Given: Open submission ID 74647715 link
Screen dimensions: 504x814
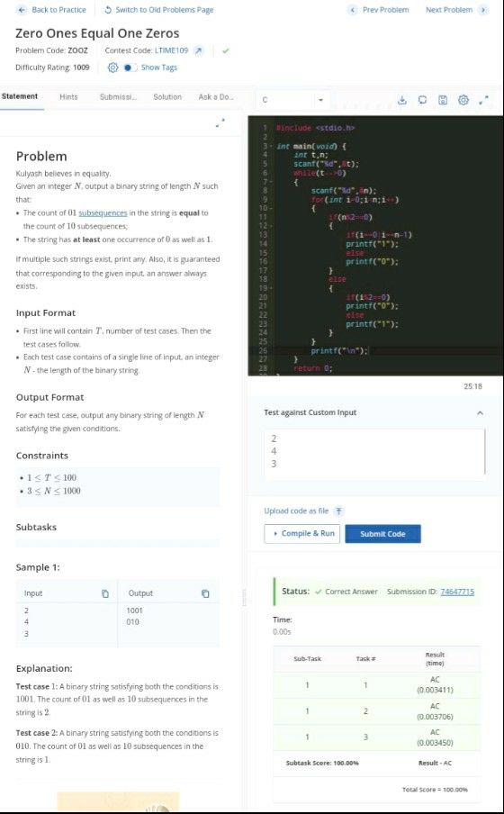Looking at the screenshot, I should coord(457,592).
